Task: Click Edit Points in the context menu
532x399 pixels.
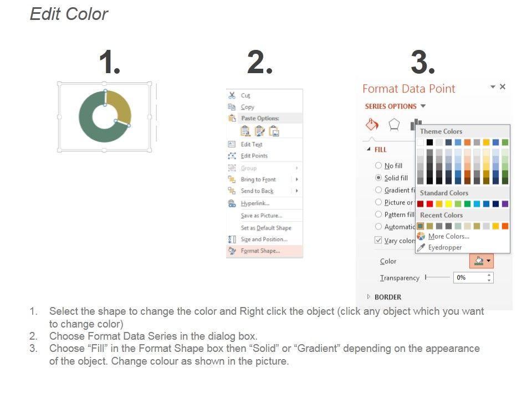Action: pyautogui.click(x=254, y=156)
